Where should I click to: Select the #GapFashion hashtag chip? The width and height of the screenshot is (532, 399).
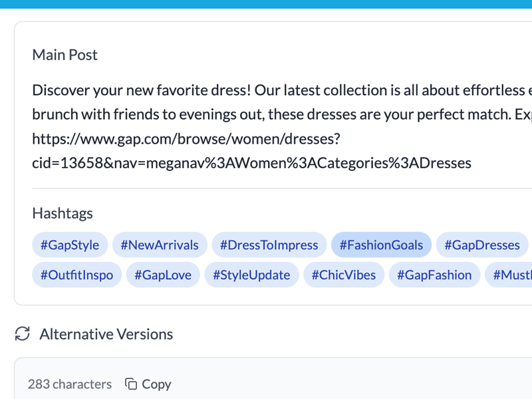(435, 275)
